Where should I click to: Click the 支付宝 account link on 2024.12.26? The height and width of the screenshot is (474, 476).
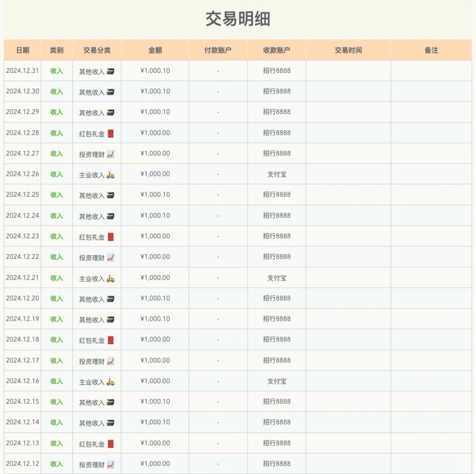coord(277,174)
